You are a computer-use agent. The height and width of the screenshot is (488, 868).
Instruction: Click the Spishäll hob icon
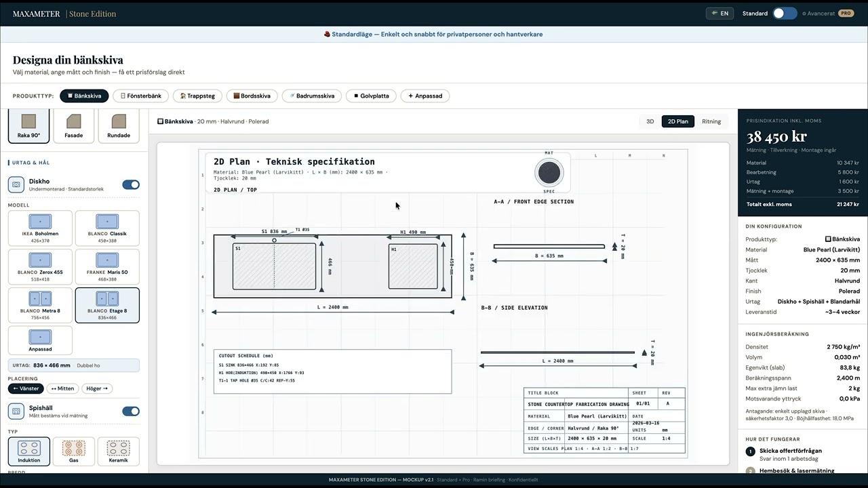click(16, 411)
